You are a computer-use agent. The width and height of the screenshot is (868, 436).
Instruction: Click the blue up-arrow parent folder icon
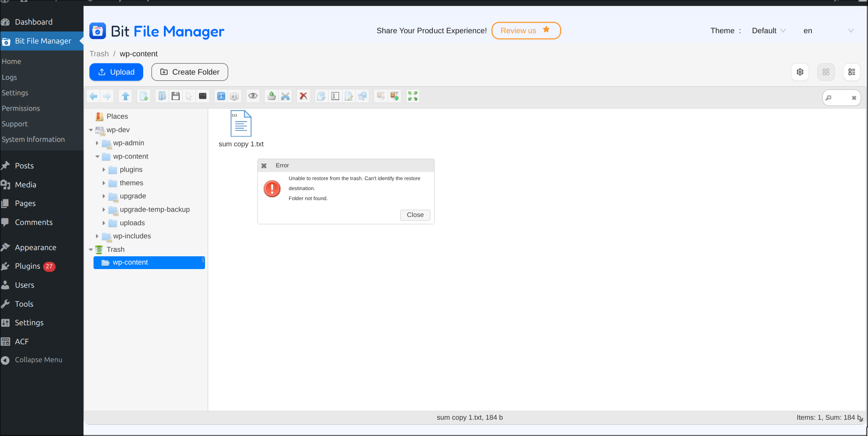coord(126,96)
